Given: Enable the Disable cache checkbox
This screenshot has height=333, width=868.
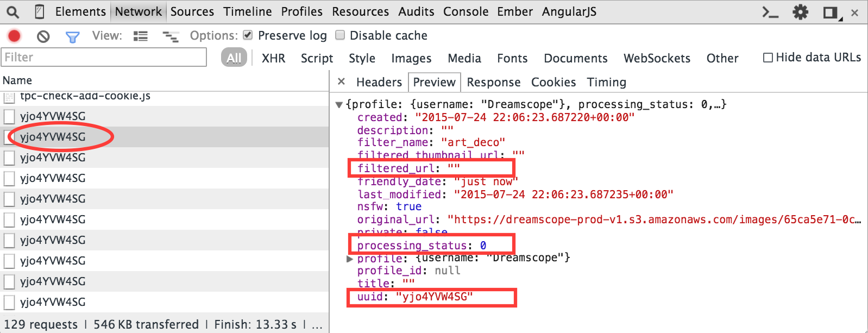Looking at the screenshot, I should click(340, 35).
